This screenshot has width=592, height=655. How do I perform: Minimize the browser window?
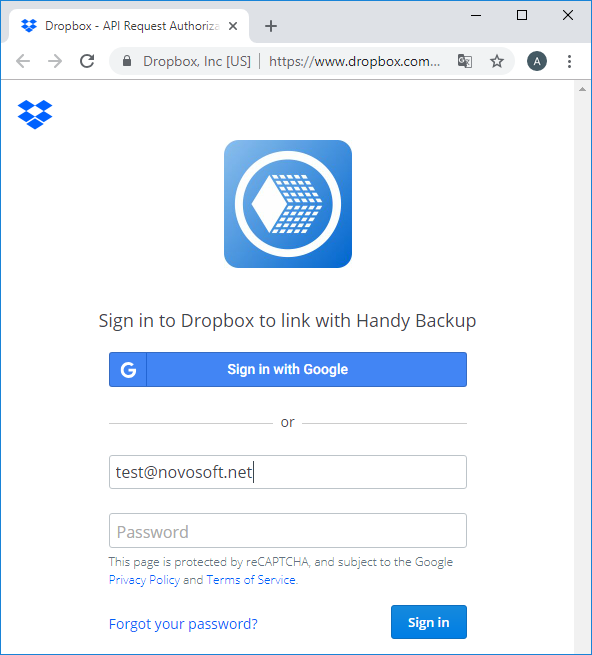tap(476, 15)
